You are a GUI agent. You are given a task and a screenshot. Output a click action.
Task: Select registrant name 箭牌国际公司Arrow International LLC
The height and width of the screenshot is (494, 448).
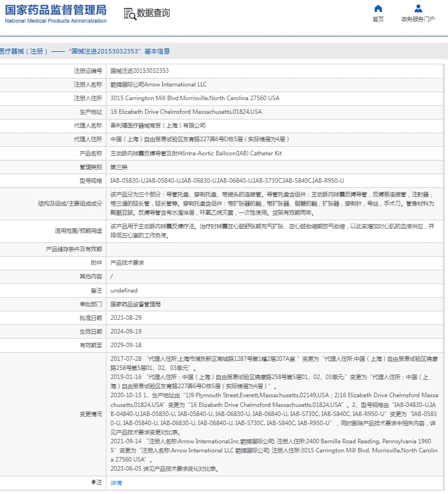pyautogui.click(x=158, y=84)
